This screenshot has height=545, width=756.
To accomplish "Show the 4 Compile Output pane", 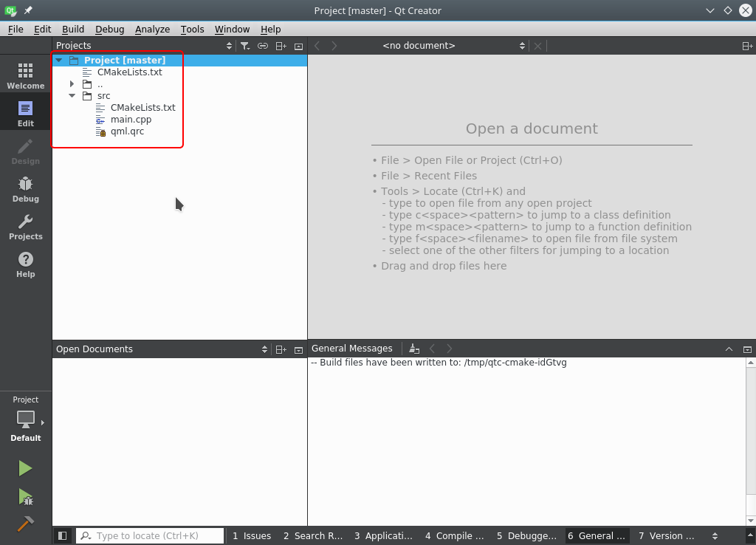I will (x=454, y=536).
